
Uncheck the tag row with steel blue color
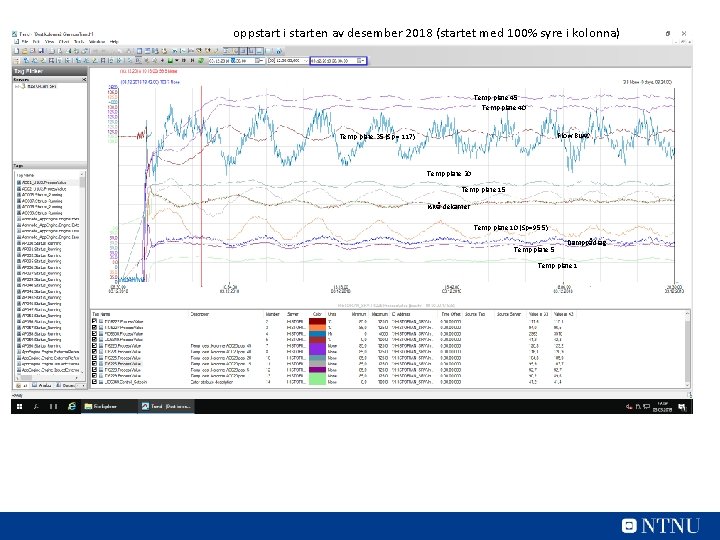(x=94, y=357)
